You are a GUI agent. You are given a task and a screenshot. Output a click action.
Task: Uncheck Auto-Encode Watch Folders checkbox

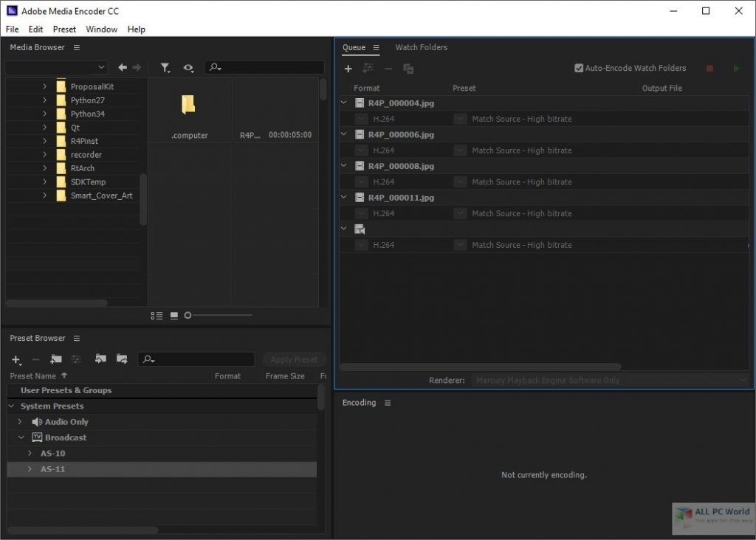579,69
